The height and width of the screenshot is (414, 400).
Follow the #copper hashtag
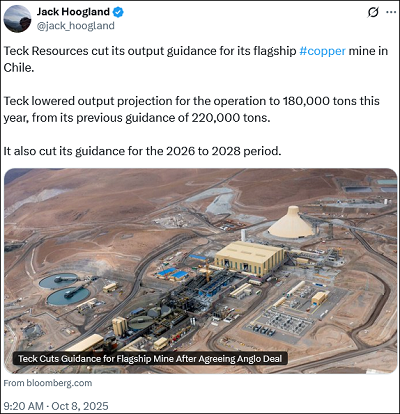322,51
